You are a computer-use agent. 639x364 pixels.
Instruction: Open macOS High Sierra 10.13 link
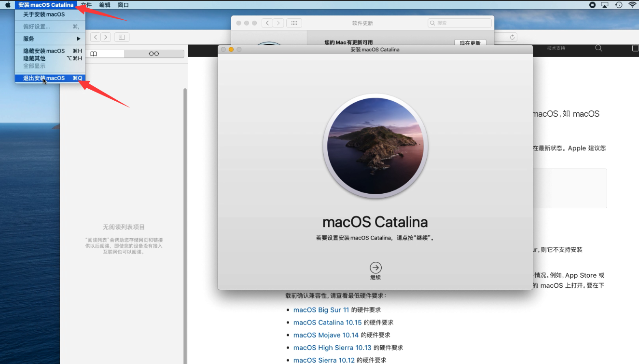coord(333,348)
